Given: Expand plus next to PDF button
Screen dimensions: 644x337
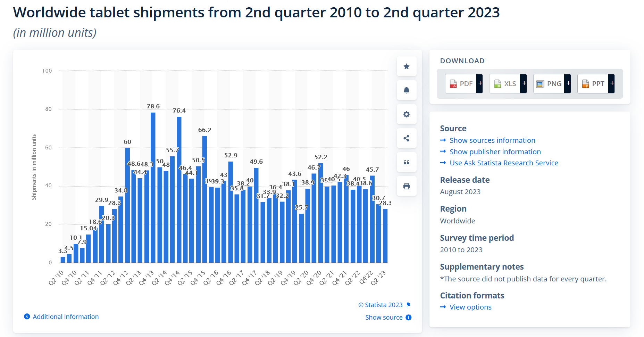Looking at the screenshot, I should click(479, 84).
